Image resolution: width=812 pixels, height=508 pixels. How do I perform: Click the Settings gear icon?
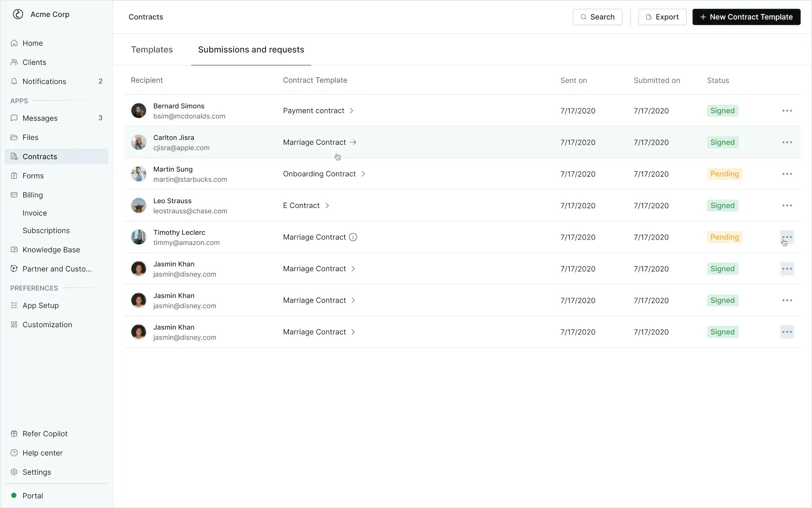14,472
